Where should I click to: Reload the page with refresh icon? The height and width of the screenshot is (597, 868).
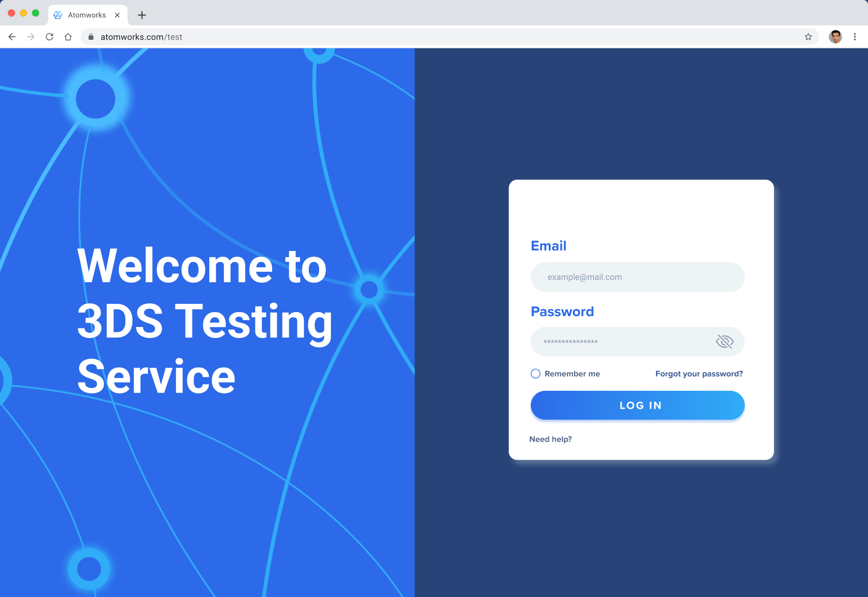pos(50,37)
